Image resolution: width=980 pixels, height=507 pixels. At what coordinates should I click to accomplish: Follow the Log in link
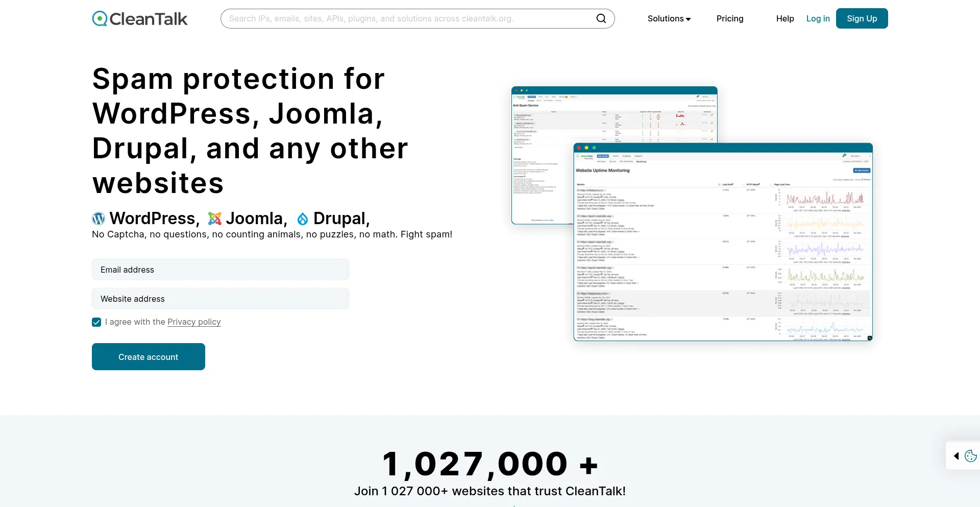pyautogui.click(x=818, y=19)
